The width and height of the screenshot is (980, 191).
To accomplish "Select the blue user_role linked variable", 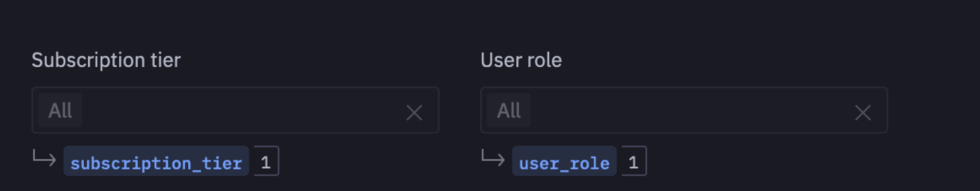I will click(564, 161).
